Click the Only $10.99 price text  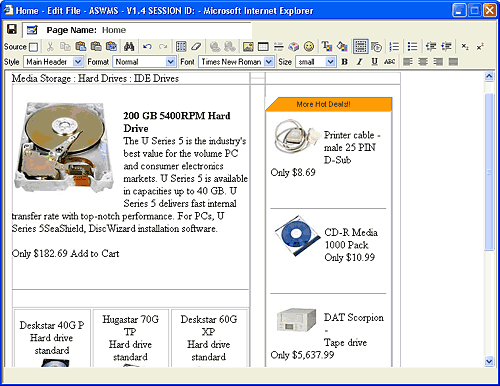[x=350, y=257]
